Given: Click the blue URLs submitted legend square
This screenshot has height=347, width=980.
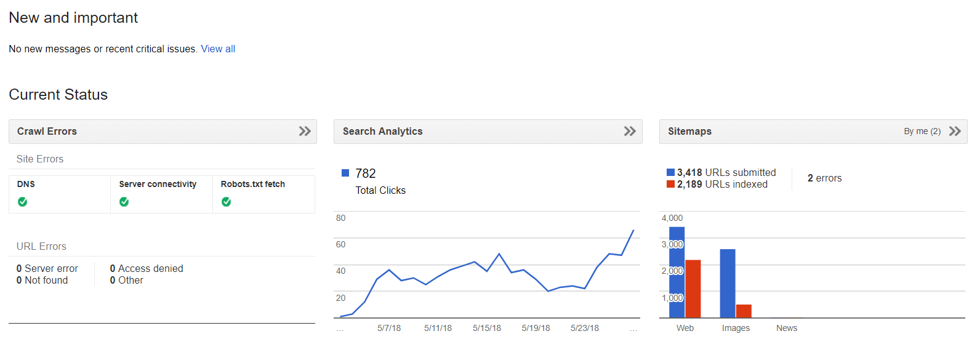Looking at the screenshot, I should (670, 172).
